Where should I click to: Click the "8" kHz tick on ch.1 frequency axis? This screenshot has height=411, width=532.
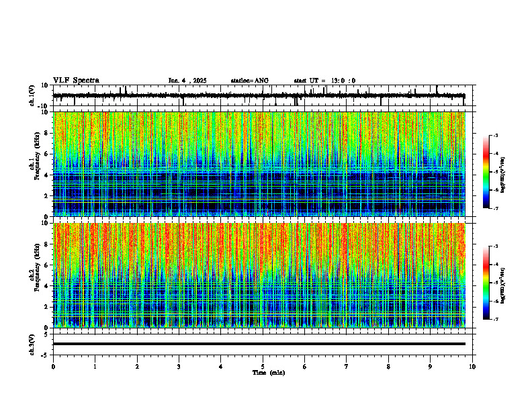coord(46,133)
